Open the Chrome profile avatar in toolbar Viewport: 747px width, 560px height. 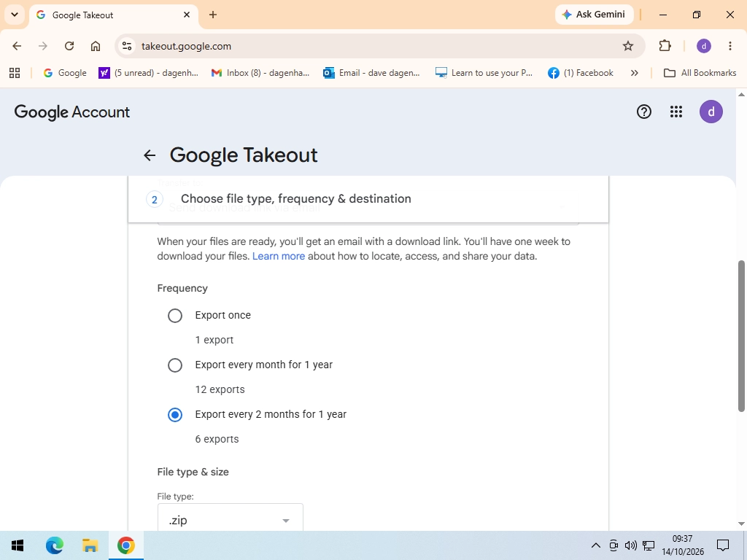pyautogui.click(x=704, y=46)
